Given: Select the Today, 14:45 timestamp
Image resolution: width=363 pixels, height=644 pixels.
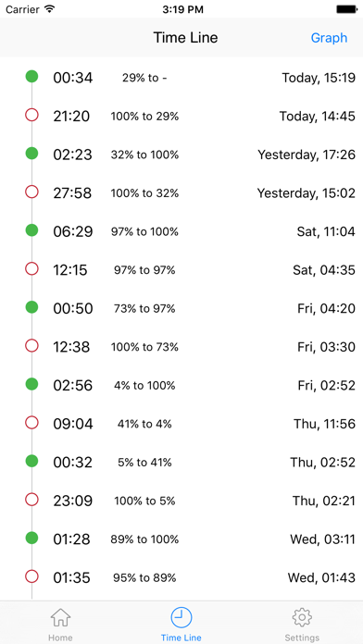Looking at the screenshot, I should (x=318, y=117).
